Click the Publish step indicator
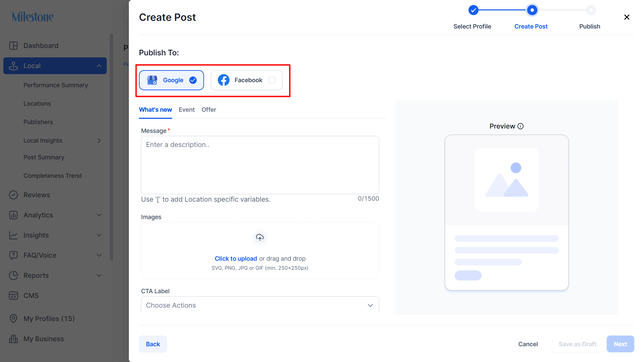The height and width of the screenshot is (362, 644). [591, 10]
